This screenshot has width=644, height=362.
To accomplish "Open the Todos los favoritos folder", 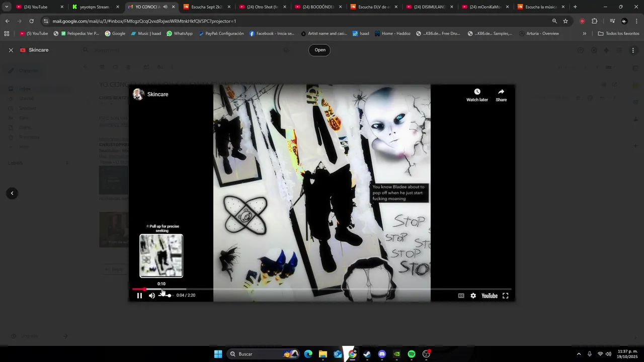I will pyautogui.click(x=618, y=34).
